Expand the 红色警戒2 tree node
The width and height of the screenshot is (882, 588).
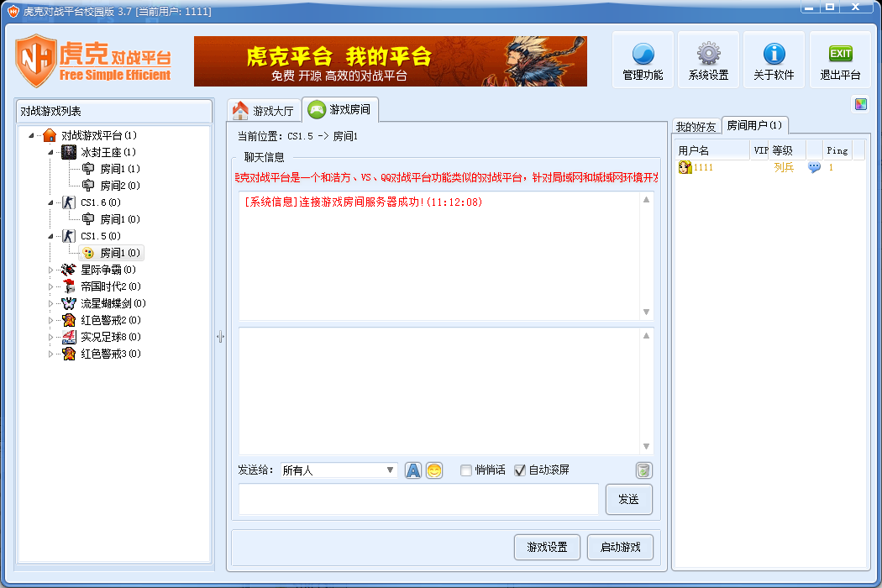50,321
